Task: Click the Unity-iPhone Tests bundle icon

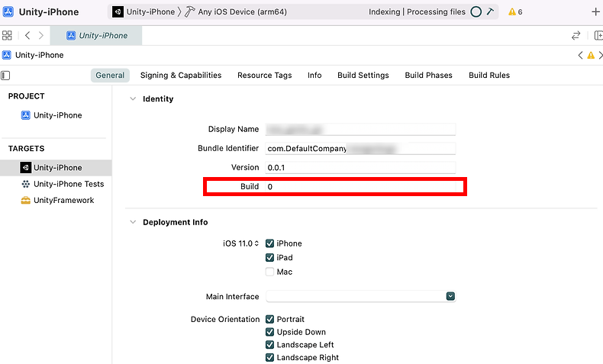Action: [x=25, y=184]
